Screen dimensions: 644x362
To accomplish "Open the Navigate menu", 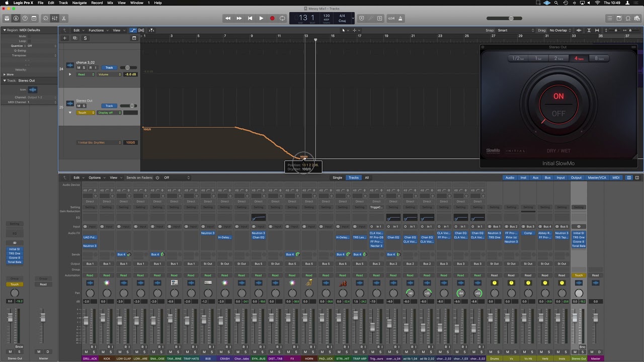I will [x=79, y=3].
